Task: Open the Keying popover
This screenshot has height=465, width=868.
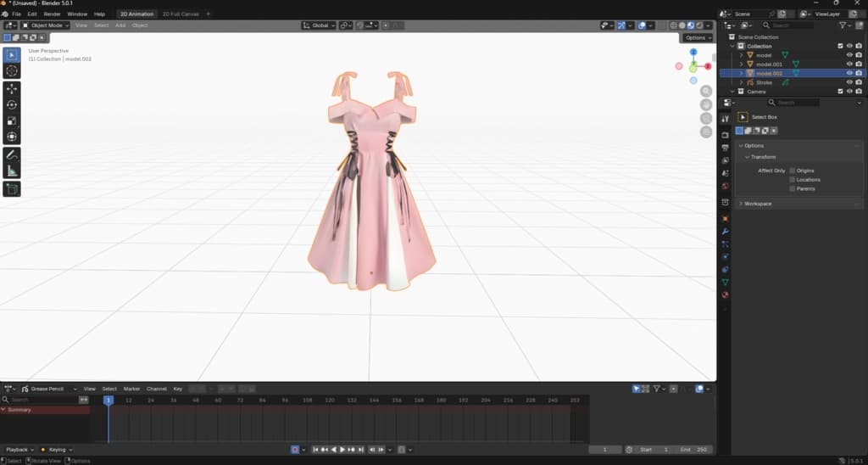Action: (57, 450)
